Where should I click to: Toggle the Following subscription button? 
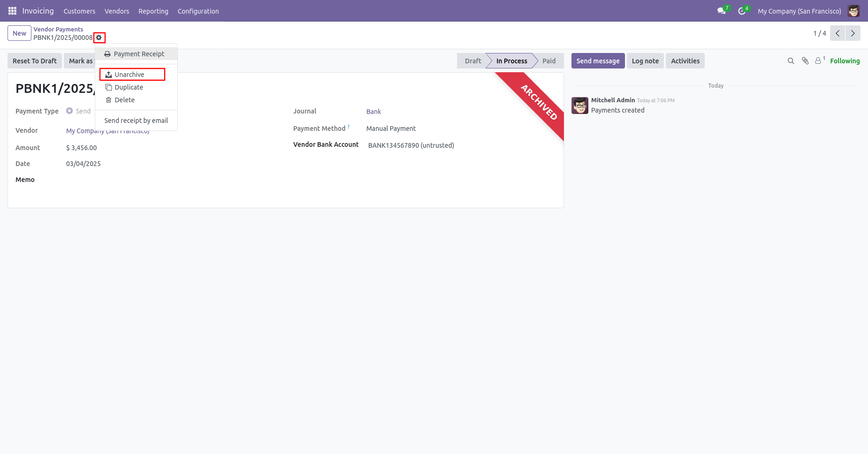pyautogui.click(x=845, y=61)
